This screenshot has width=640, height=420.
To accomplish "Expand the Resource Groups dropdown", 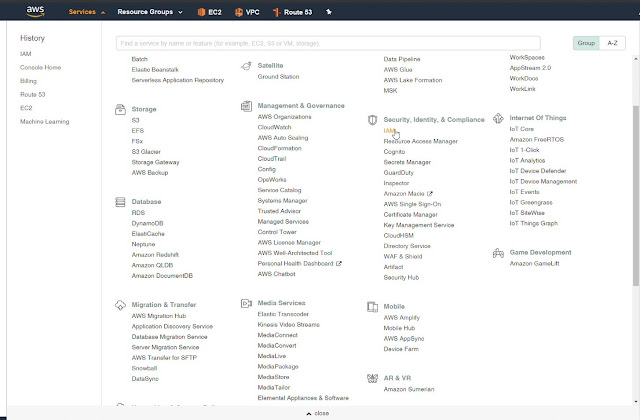I will coord(150,12).
